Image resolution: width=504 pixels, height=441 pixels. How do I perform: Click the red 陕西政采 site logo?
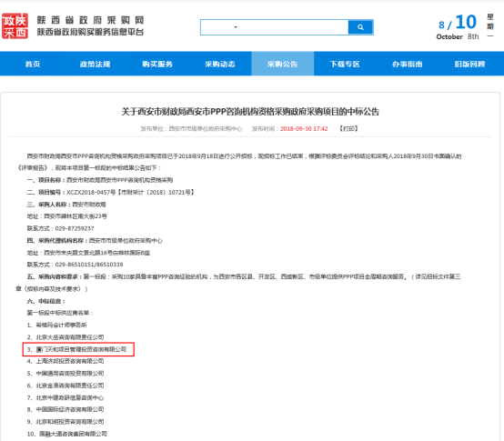[15, 26]
